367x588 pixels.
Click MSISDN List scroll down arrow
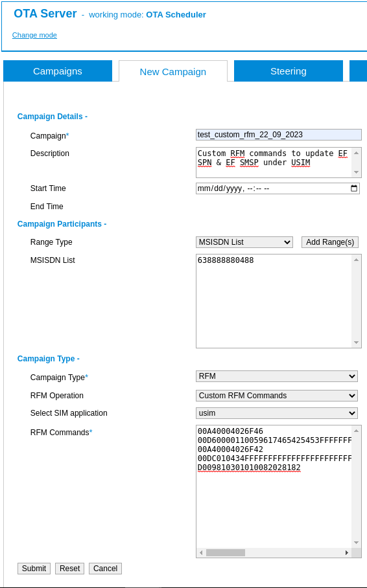pos(356,343)
